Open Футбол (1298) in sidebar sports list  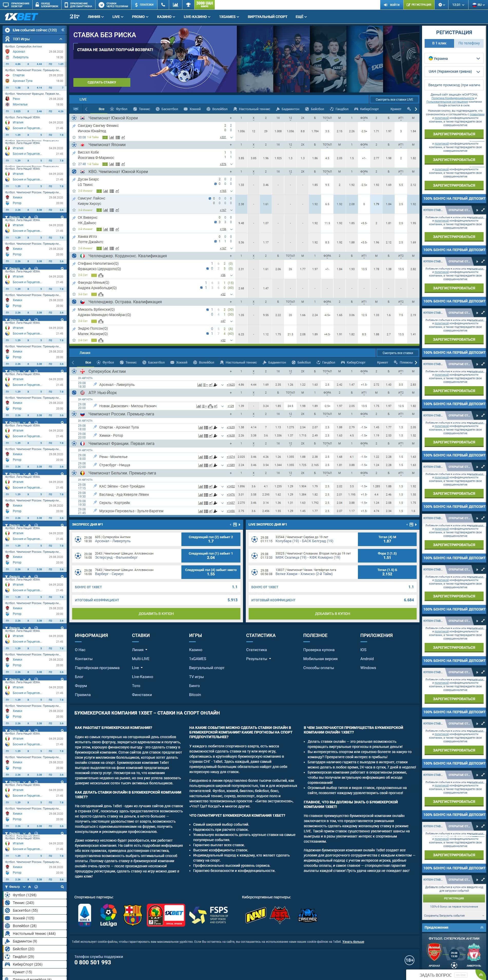tap(34, 895)
